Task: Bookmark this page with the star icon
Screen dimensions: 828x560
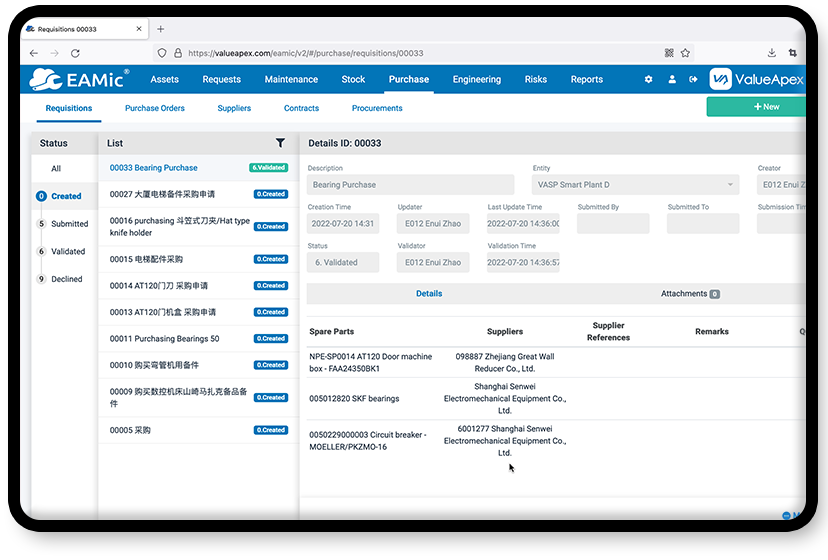Action: click(686, 53)
